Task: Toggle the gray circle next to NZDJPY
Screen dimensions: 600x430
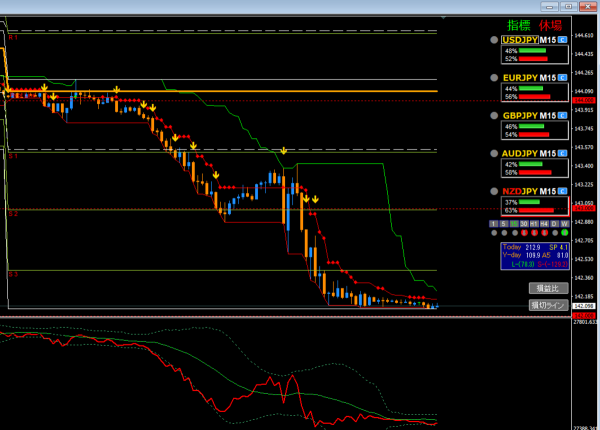Action: coord(494,192)
